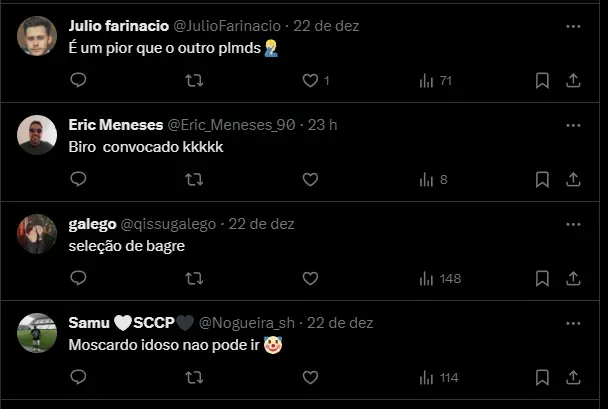608x409 pixels.
Task: Open @qissugalego handle link
Action: pyautogui.click(x=165, y=224)
